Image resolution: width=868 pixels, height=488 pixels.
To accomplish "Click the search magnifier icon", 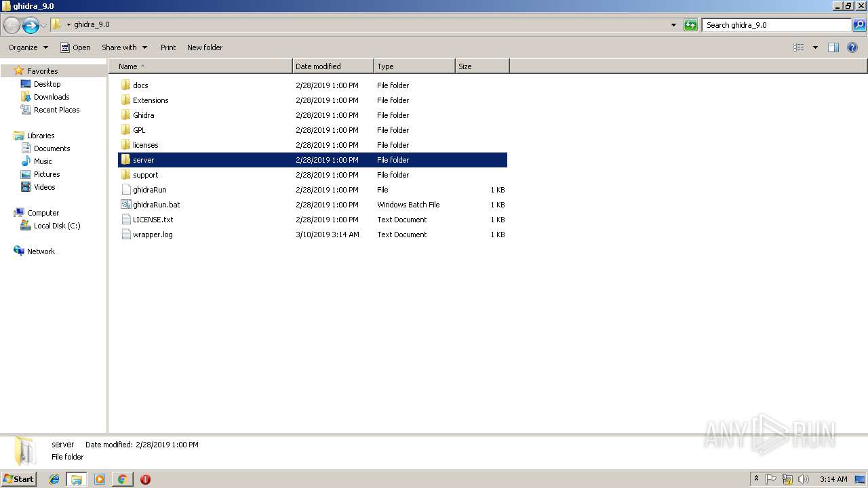I will coord(859,25).
